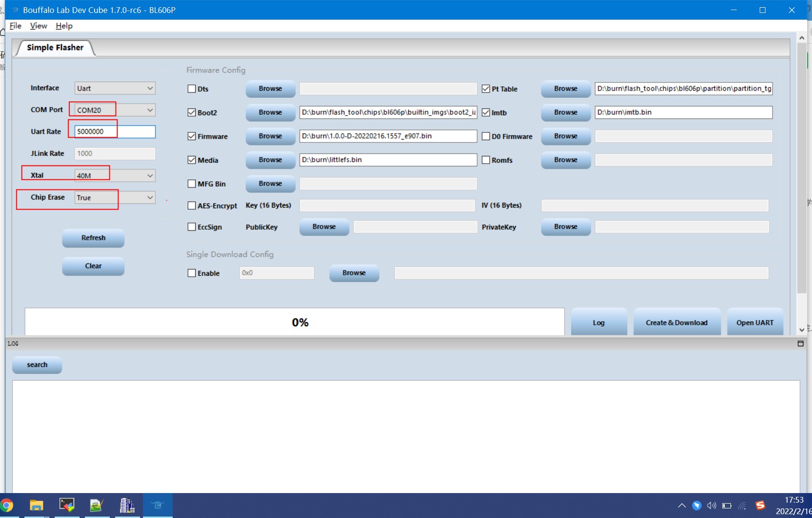Browse for the EccSign PrivateKey
The image size is (812, 518).
tap(566, 227)
